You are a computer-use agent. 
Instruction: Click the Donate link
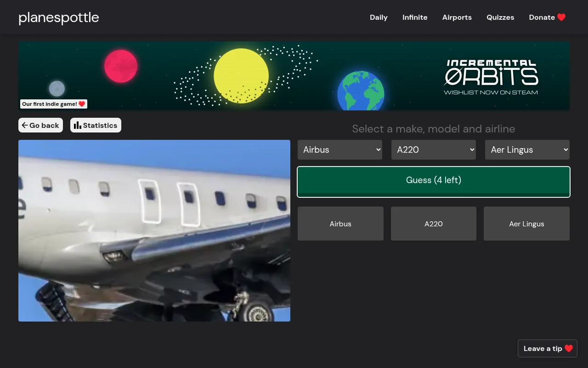(547, 17)
